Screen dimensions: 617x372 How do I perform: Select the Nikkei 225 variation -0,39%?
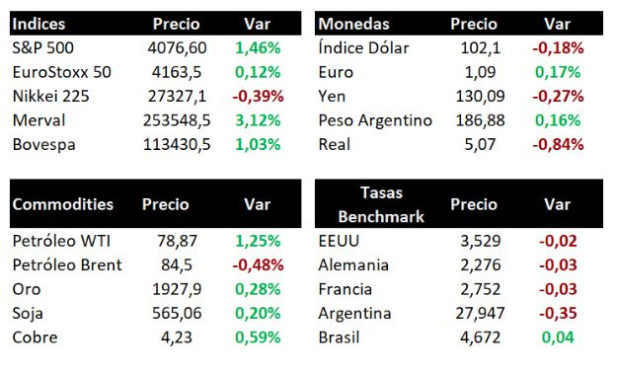(x=258, y=96)
